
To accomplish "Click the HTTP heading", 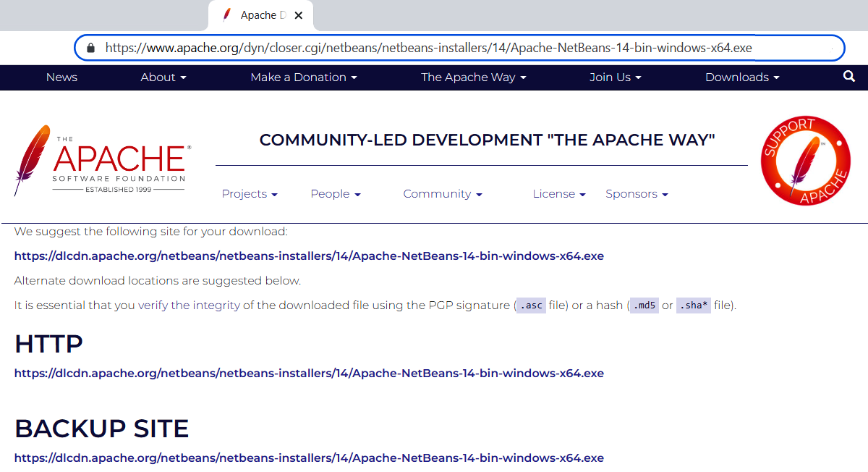I will (48, 344).
